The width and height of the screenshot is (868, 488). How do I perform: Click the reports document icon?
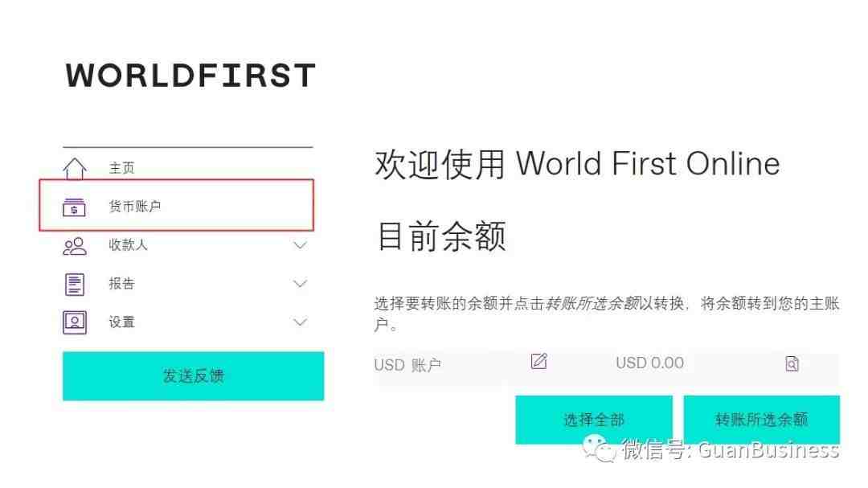[75, 284]
